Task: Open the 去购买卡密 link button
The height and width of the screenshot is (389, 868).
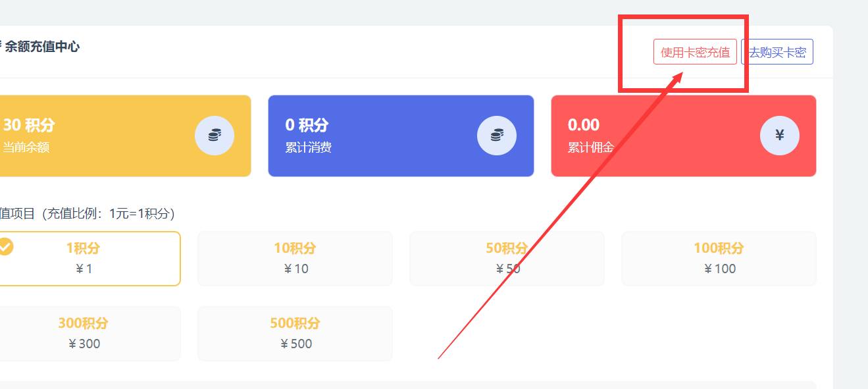Action: [x=777, y=52]
